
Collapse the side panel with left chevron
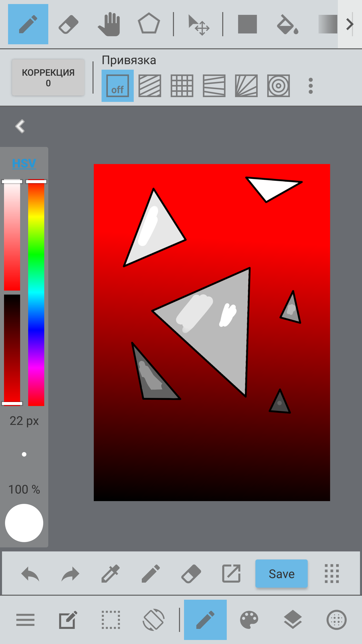tap(20, 126)
